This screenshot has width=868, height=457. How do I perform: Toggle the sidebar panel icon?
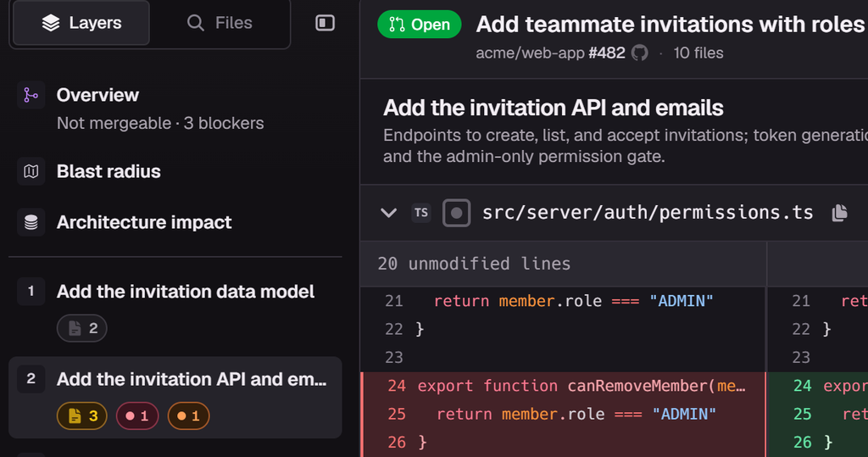tap(325, 23)
